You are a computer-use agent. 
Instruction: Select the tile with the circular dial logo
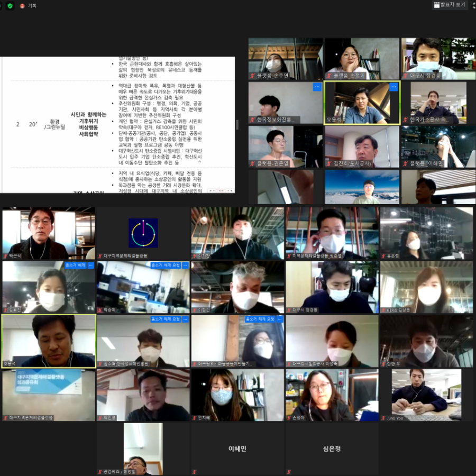click(143, 233)
